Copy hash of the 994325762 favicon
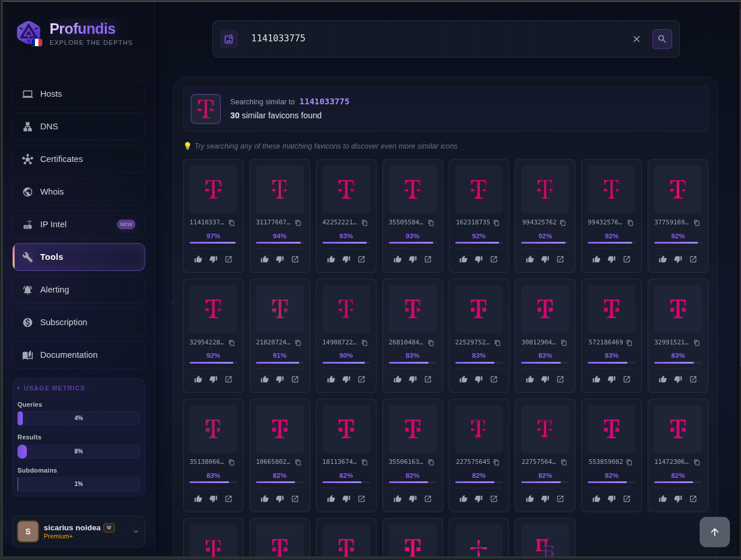 point(563,223)
